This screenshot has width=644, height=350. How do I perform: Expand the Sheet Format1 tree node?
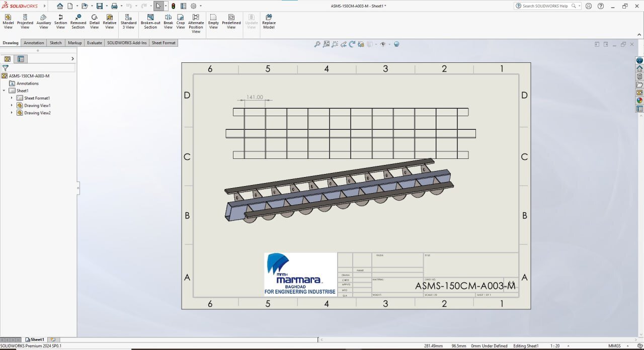12,98
